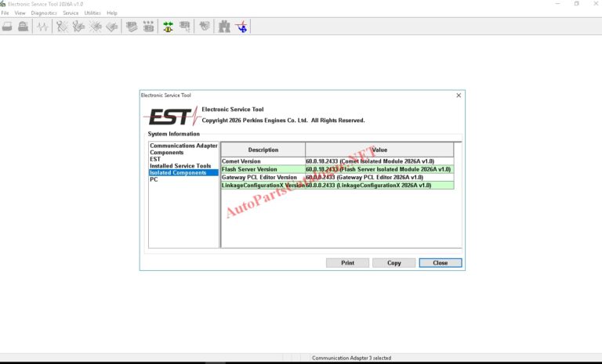
Task: Click the Copy button
Action: tap(394, 263)
